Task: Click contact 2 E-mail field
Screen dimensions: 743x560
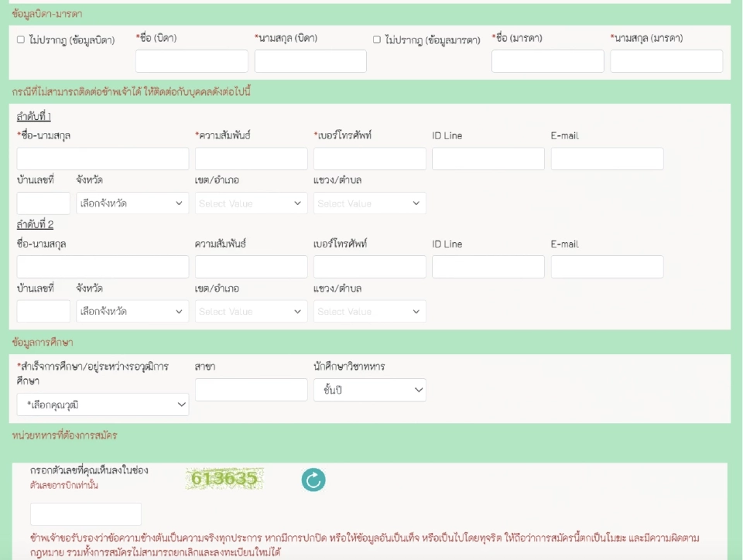Action: (607, 267)
